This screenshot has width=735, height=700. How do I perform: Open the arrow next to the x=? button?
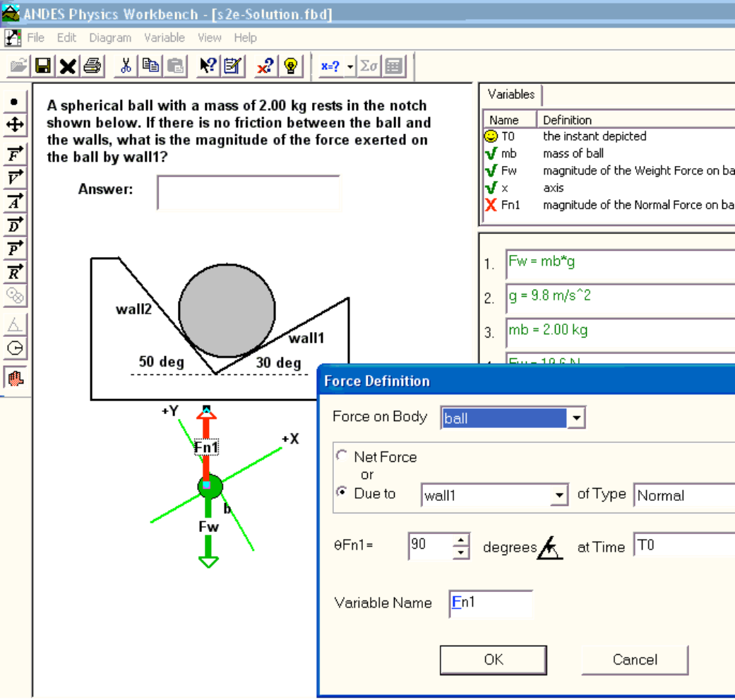[349, 66]
